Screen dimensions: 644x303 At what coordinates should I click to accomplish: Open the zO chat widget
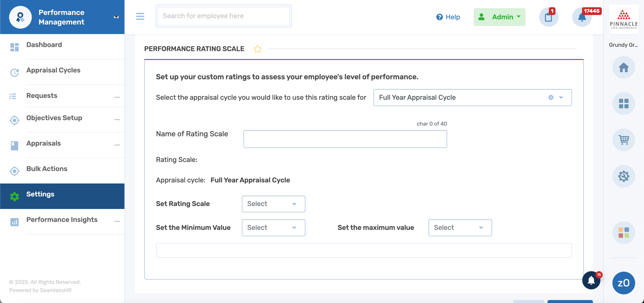click(623, 283)
